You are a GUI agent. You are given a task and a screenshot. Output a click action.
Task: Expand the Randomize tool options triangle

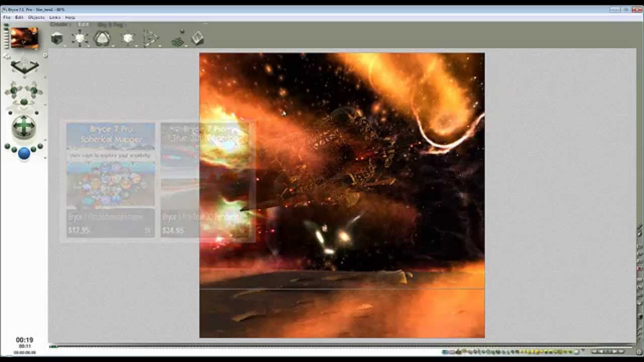186,46
